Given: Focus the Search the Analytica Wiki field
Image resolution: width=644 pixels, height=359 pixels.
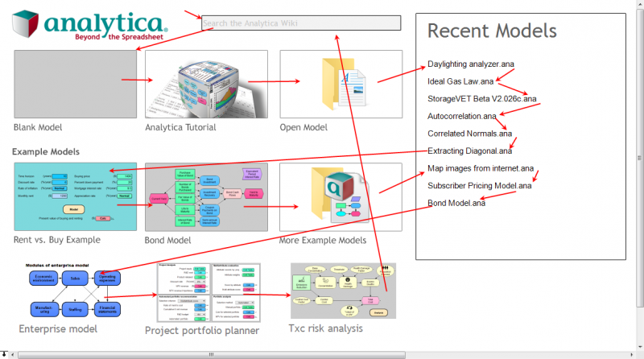Looking at the screenshot, I should click(x=301, y=23).
